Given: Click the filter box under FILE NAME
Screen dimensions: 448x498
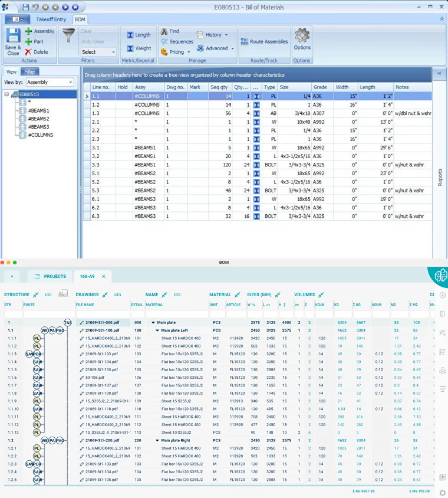Looking at the screenshot, I should click(103, 314).
